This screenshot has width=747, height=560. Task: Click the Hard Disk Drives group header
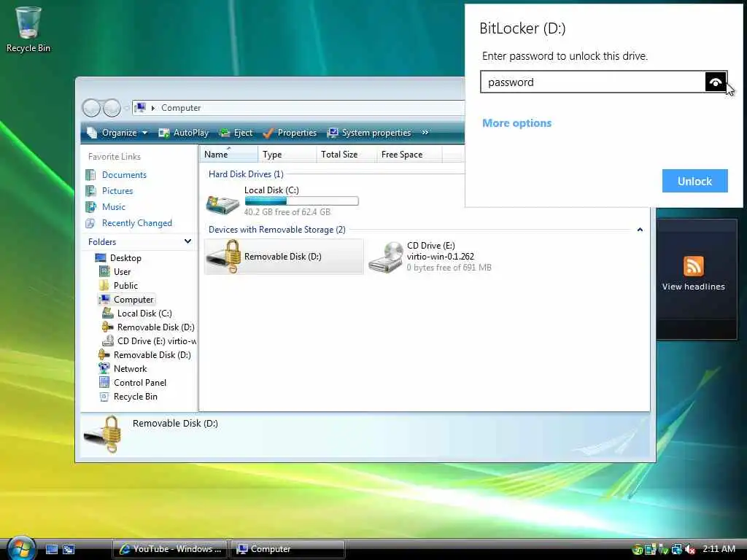(x=246, y=174)
